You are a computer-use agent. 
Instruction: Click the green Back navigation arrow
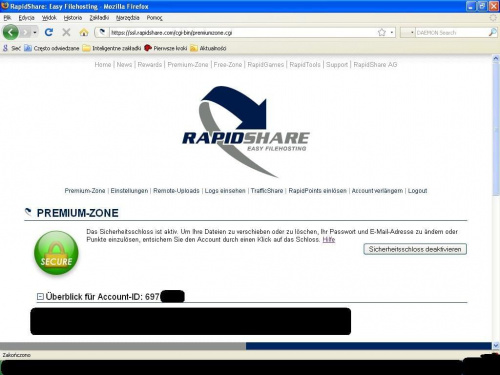(11, 32)
